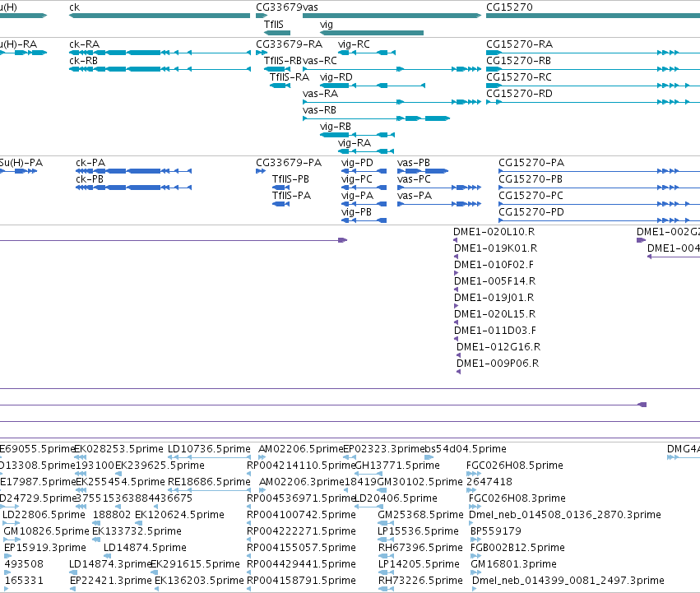Select EST label 'BP559179'
The height and width of the screenshot is (593, 700).
tap(496, 531)
